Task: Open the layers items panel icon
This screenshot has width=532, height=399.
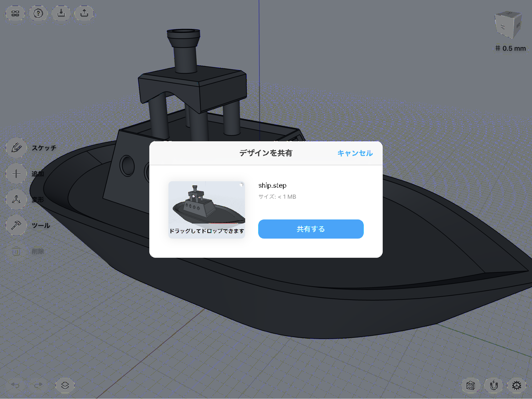Action: click(x=65, y=385)
